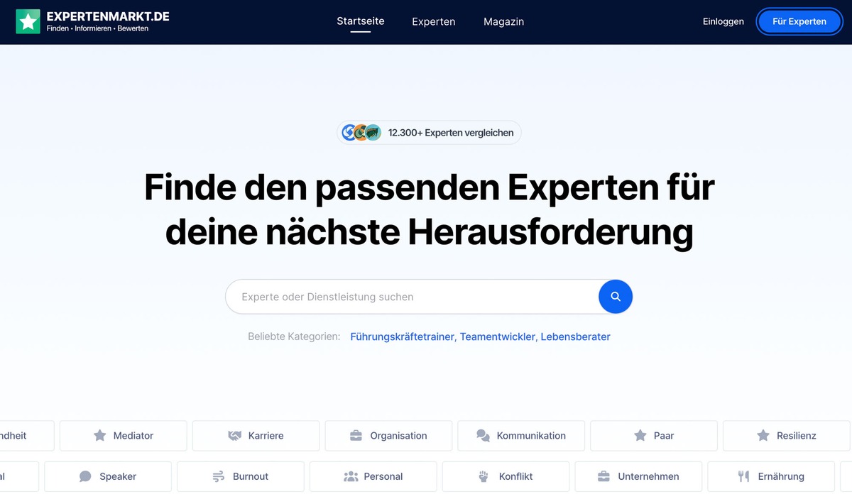
Task: Select Startseite in the top navigation
Action: tap(360, 21)
